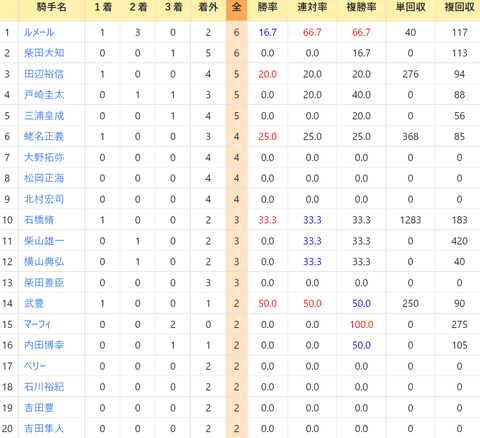The height and width of the screenshot is (438, 480).
Task: Open jockey link 柴田善臣
Action: (44, 283)
